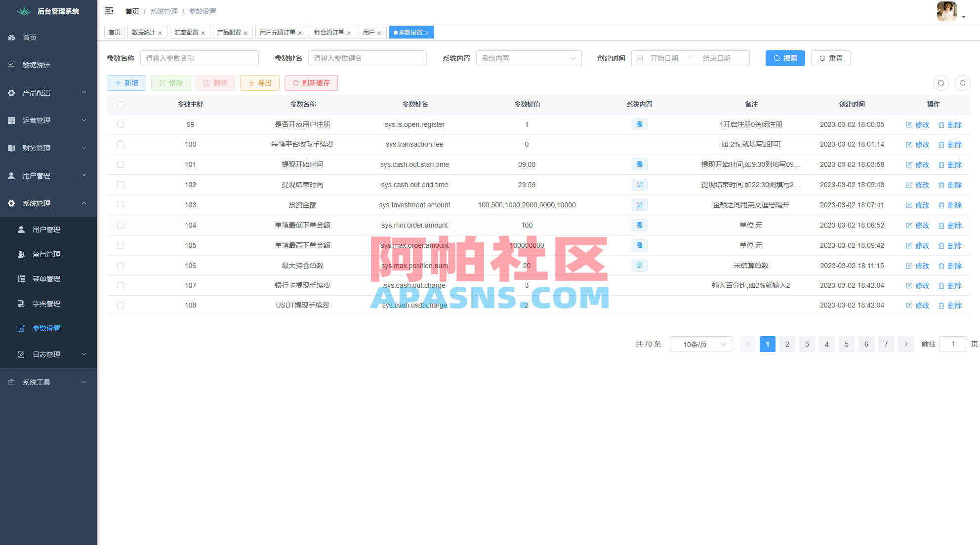980x545 pixels.
Task: Select 角色管理 in the sidebar
Action: tap(46, 254)
